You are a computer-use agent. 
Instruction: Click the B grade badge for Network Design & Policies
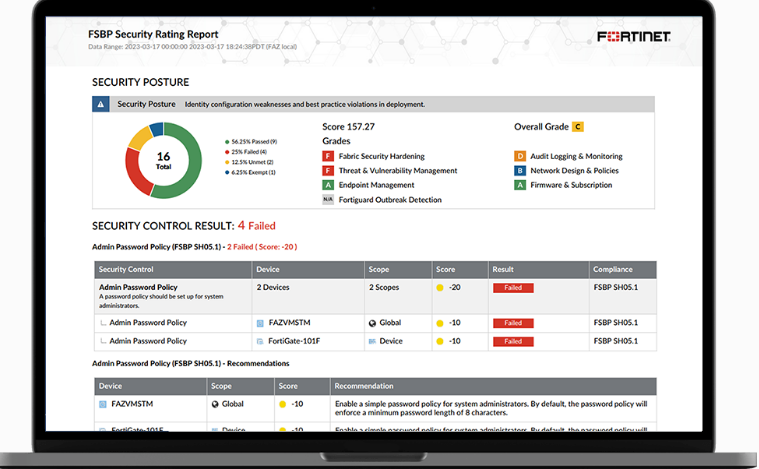coord(519,171)
